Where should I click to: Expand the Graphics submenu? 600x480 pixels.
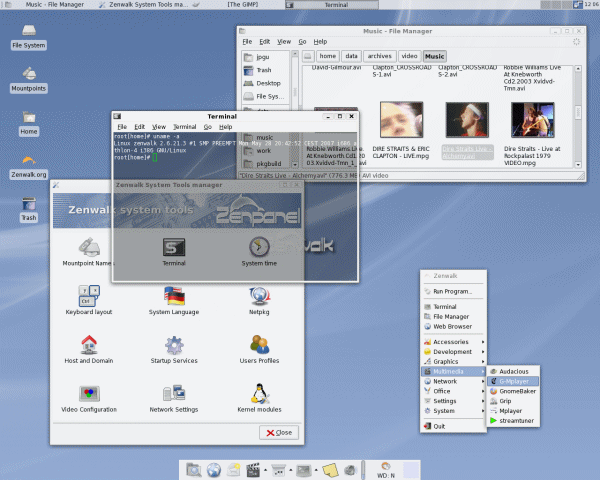[x=452, y=361]
